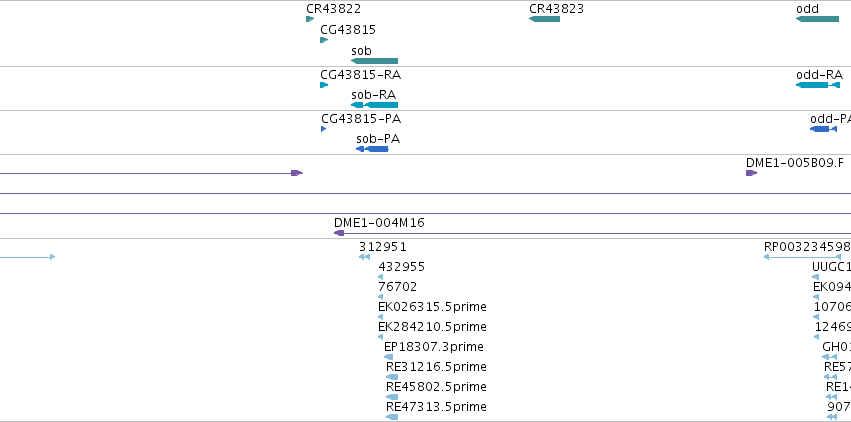The image size is (851, 422).
Task: Select the 76702 label
Action: click(x=398, y=287)
